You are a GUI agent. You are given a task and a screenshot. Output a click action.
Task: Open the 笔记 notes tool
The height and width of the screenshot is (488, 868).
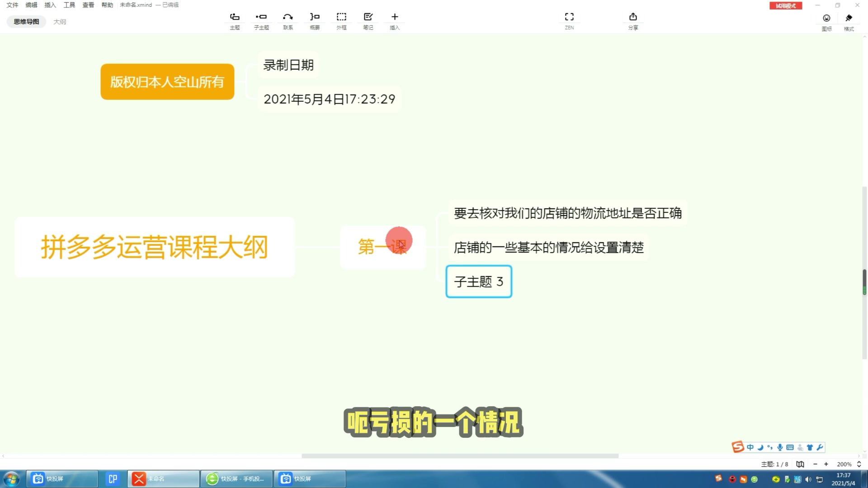(x=368, y=21)
